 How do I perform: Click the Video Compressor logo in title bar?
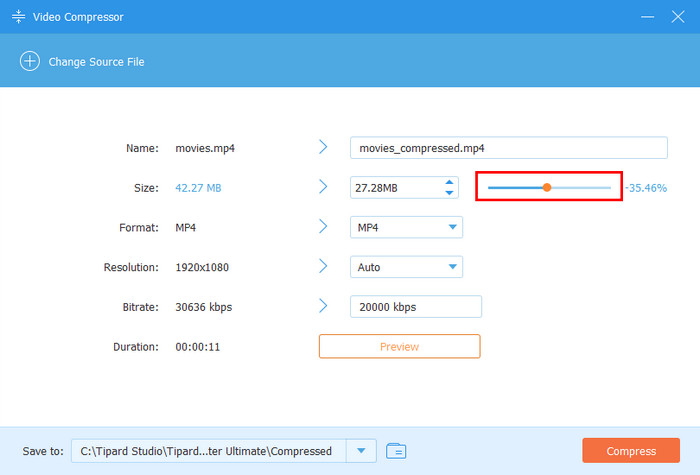pyautogui.click(x=18, y=17)
